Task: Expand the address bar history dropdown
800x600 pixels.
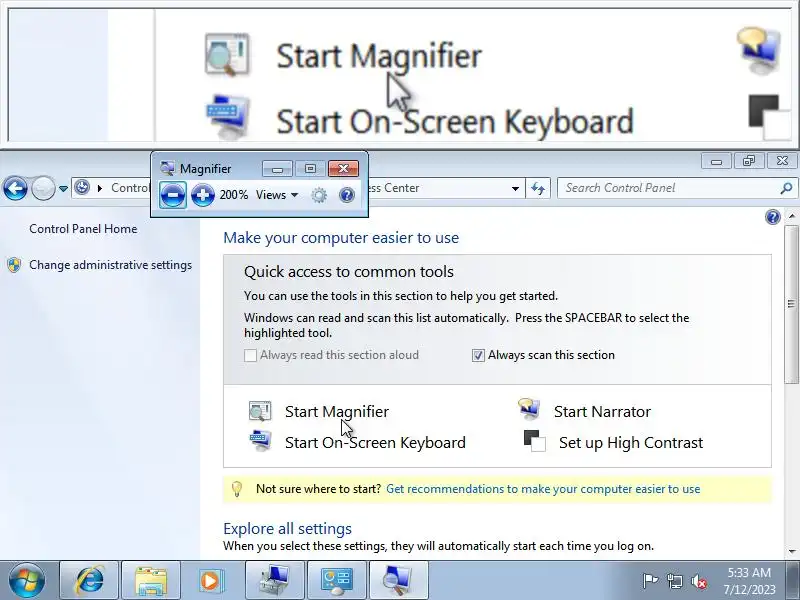Action: 515,189
